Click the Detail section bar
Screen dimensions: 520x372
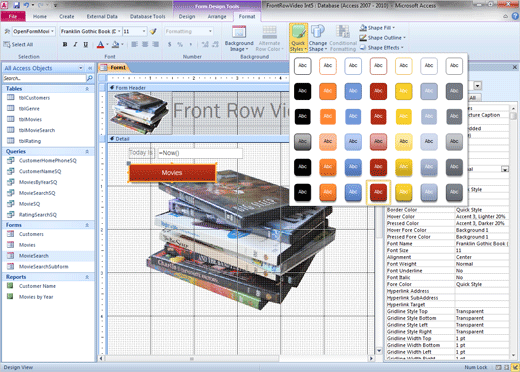click(x=199, y=139)
